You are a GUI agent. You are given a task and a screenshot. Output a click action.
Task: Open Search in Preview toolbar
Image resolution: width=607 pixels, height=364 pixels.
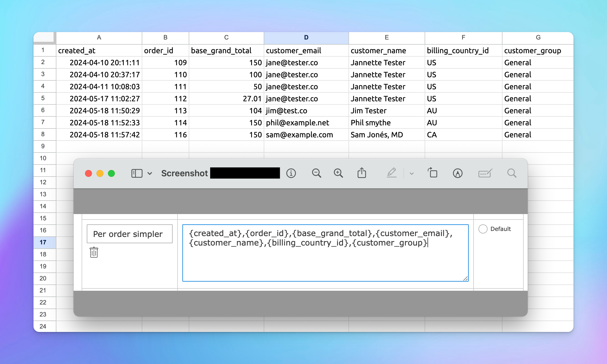pyautogui.click(x=512, y=173)
